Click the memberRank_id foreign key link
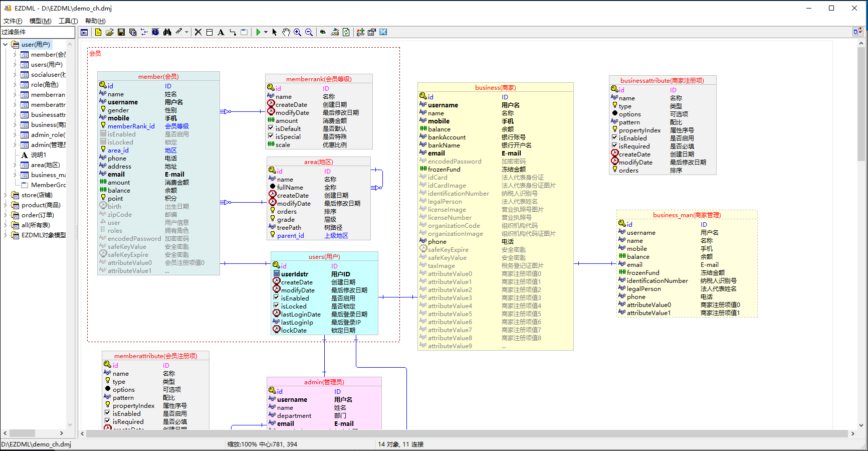 pyautogui.click(x=131, y=126)
